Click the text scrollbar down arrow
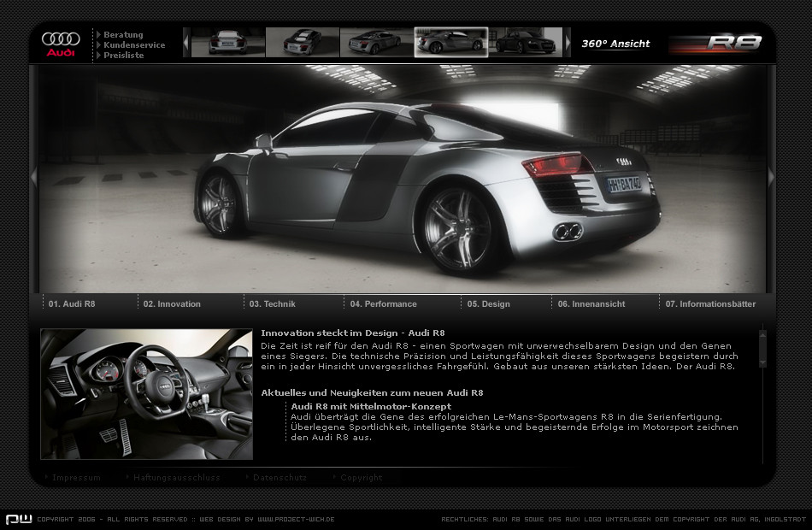 (x=762, y=362)
